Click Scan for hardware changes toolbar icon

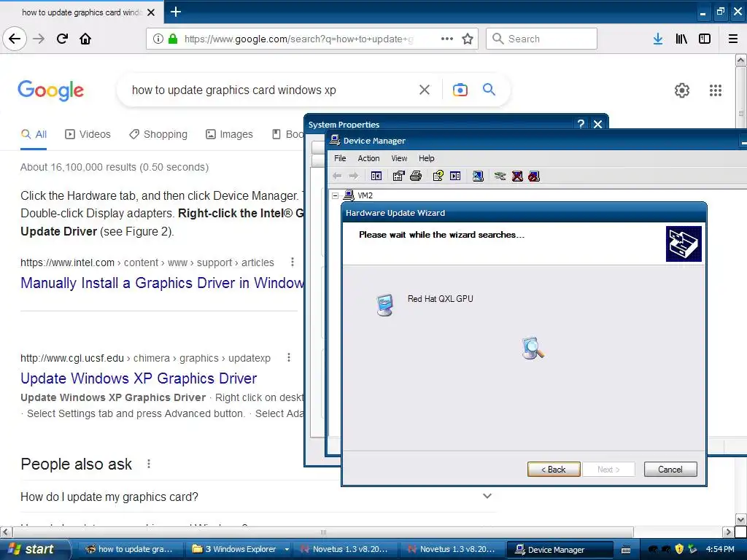pos(478,176)
